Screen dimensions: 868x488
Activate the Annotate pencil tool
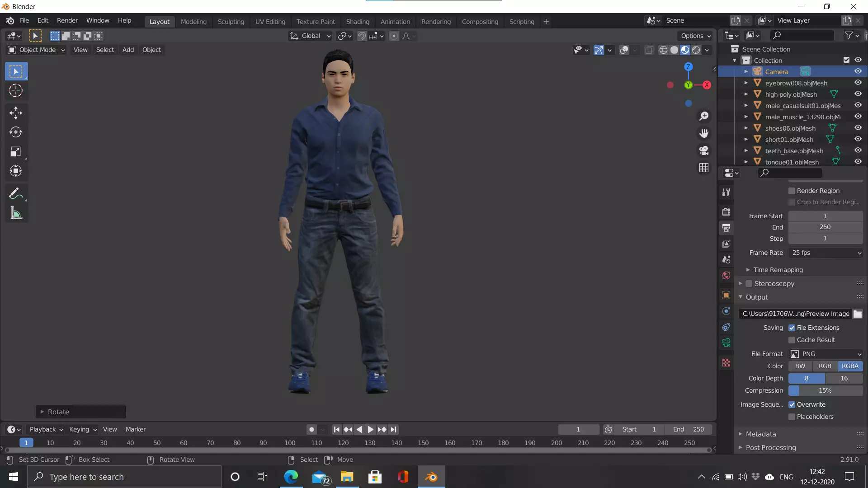click(16, 193)
